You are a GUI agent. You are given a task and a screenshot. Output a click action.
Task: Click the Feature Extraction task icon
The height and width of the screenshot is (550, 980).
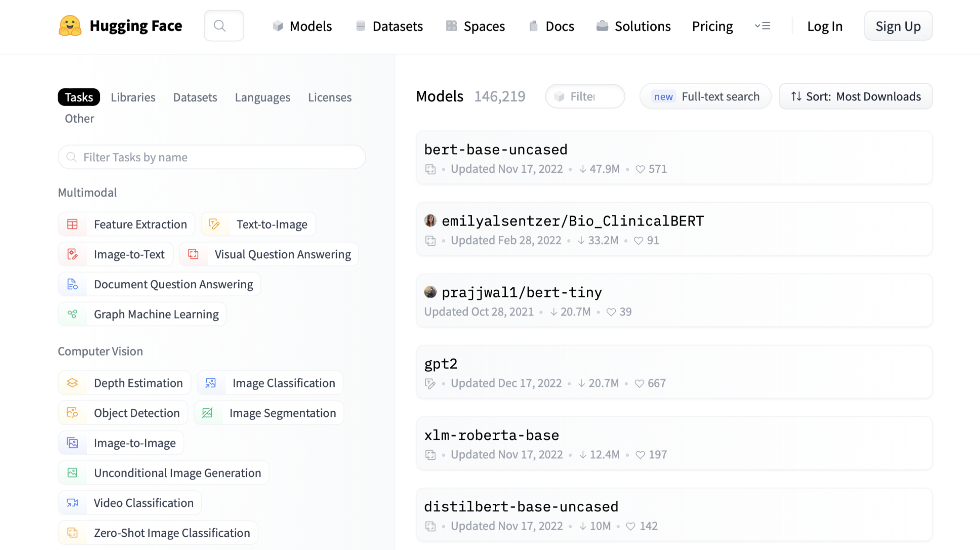(x=72, y=224)
